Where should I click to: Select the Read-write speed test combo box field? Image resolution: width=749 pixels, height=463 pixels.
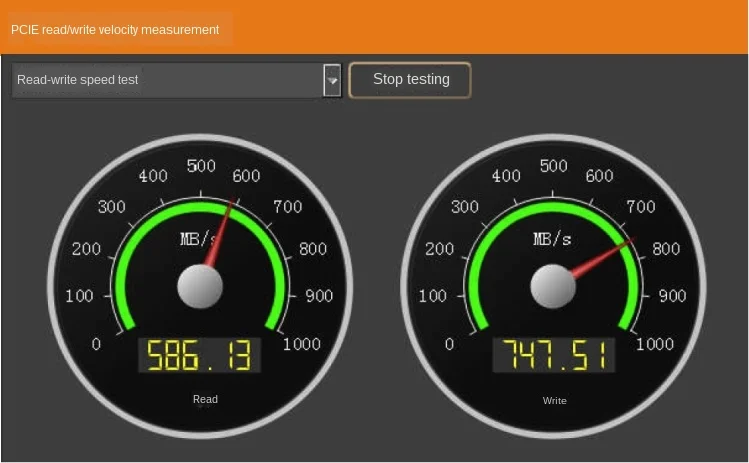pos(176,80)
